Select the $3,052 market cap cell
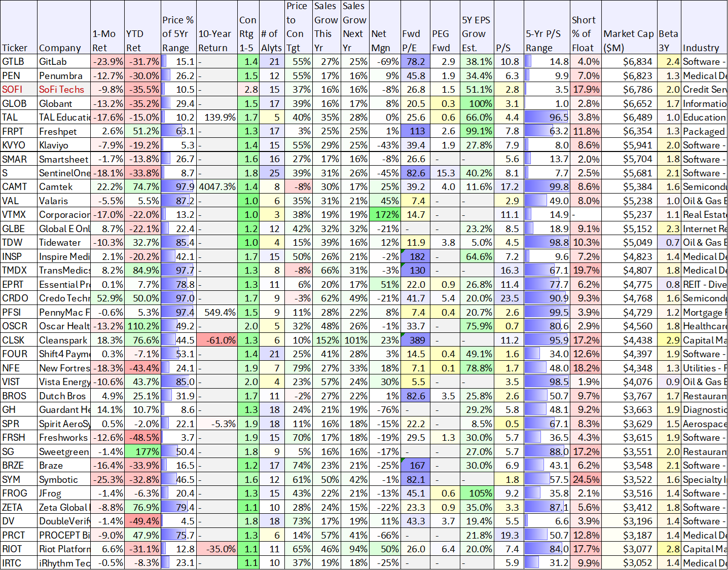The height and width of the screenshot is (570, 728). [629, 563]
